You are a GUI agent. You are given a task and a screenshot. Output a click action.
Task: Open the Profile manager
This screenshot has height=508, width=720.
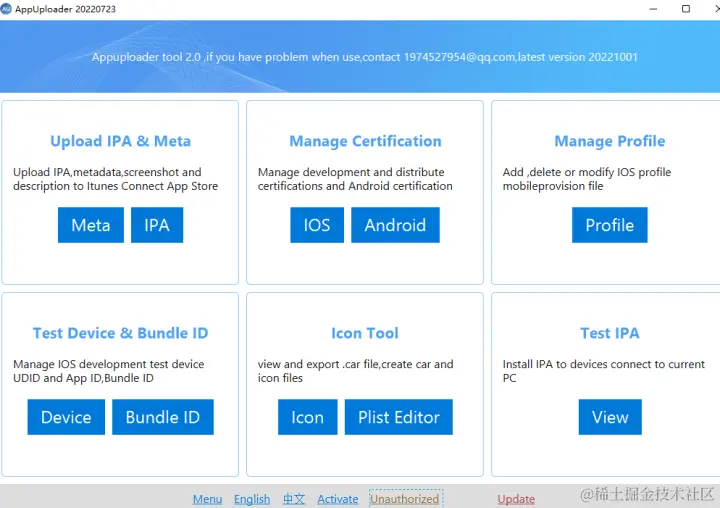[609, 225]
